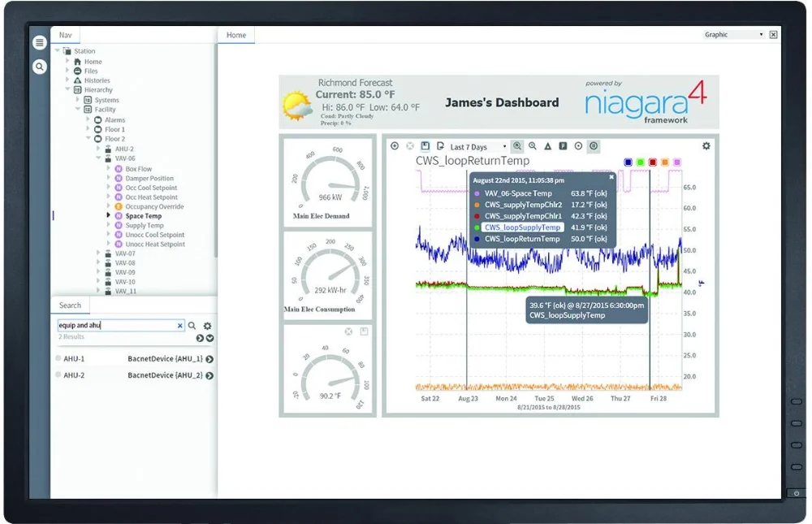This screenshot has width=812, height=524.
Task: Open Home in the Nav tree
Action: (x=93, y=61)
